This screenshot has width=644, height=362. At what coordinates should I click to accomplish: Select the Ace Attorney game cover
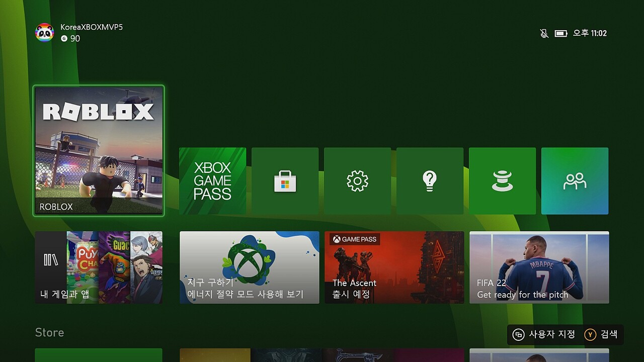[x=146, y=267]
